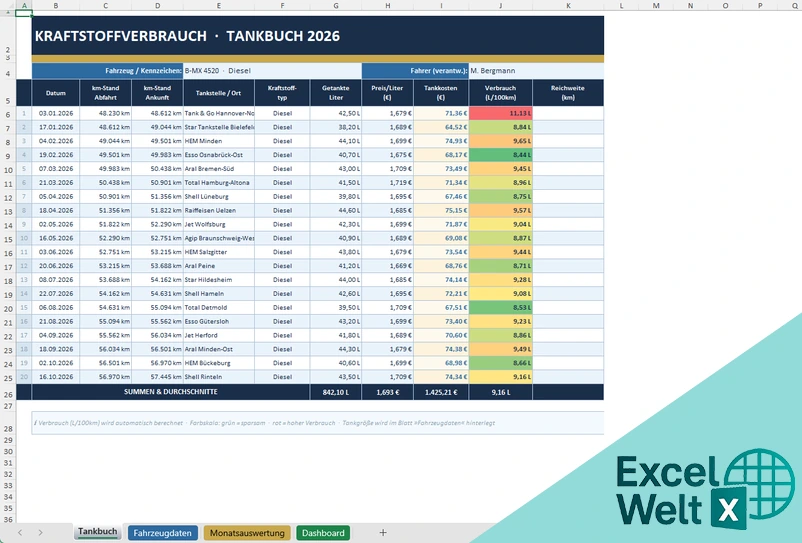The width and height of the screenshot is (802, 543).
Task: Click the previous sheet navigation arrow
Action: point(19,533)
